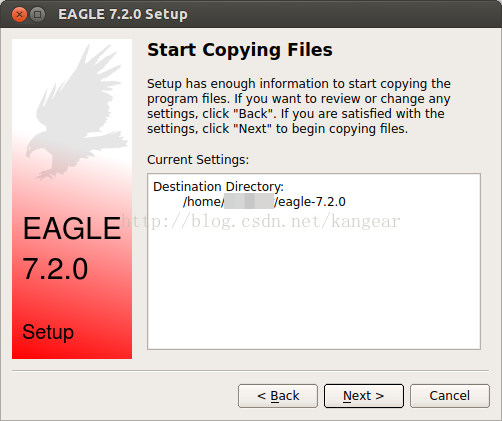Click the EAGLE 7.2.0 Setup title bar text

[123, 14]
